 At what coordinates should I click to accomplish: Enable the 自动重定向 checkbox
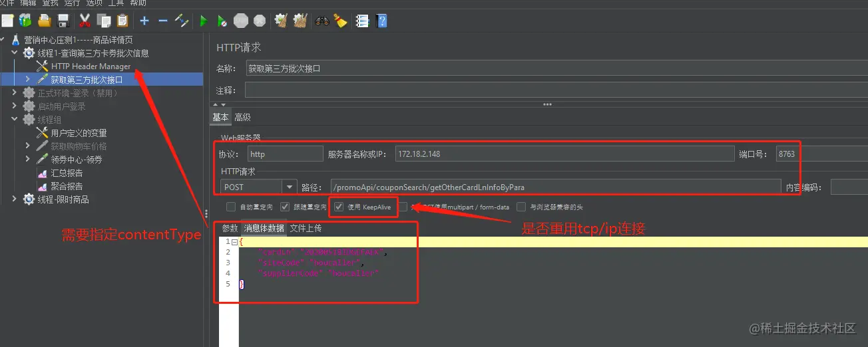(231, 207)
